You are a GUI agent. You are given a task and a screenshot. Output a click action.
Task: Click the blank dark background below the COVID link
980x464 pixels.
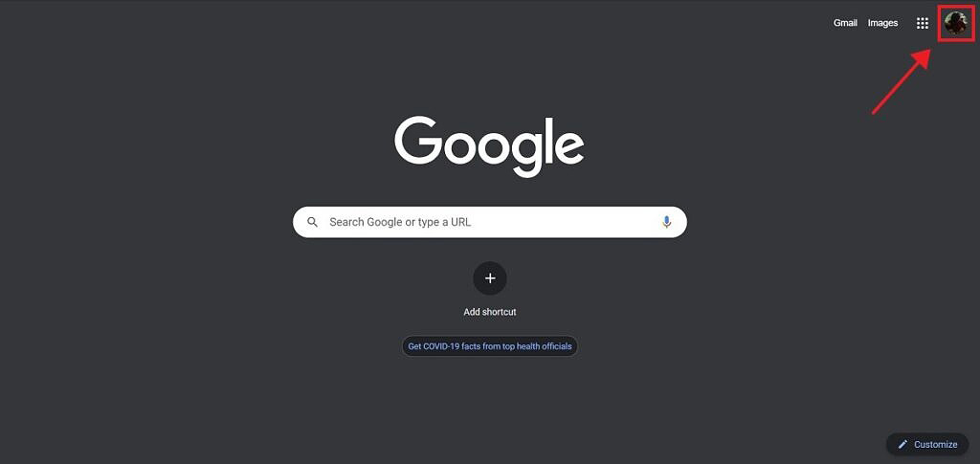coord(490,406)
